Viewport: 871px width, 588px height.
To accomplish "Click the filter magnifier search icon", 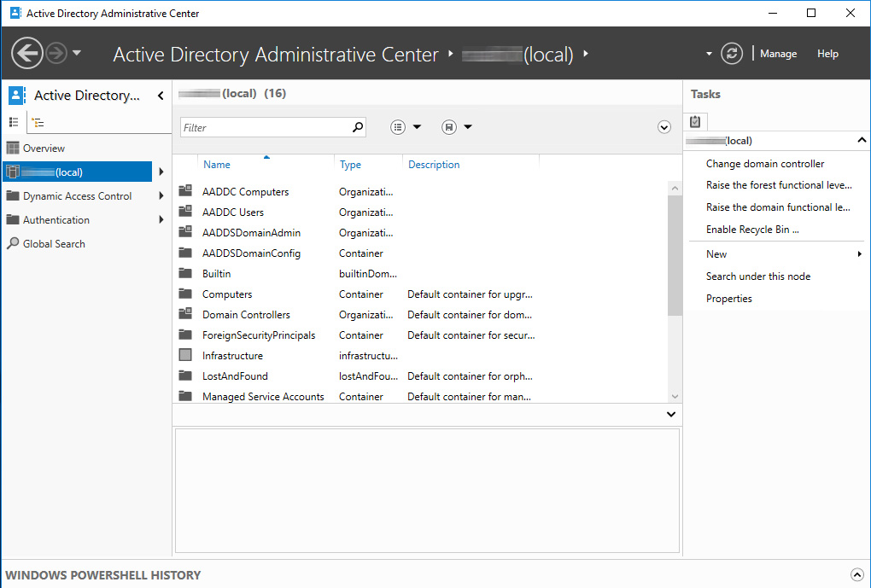I will click(359, 127).
